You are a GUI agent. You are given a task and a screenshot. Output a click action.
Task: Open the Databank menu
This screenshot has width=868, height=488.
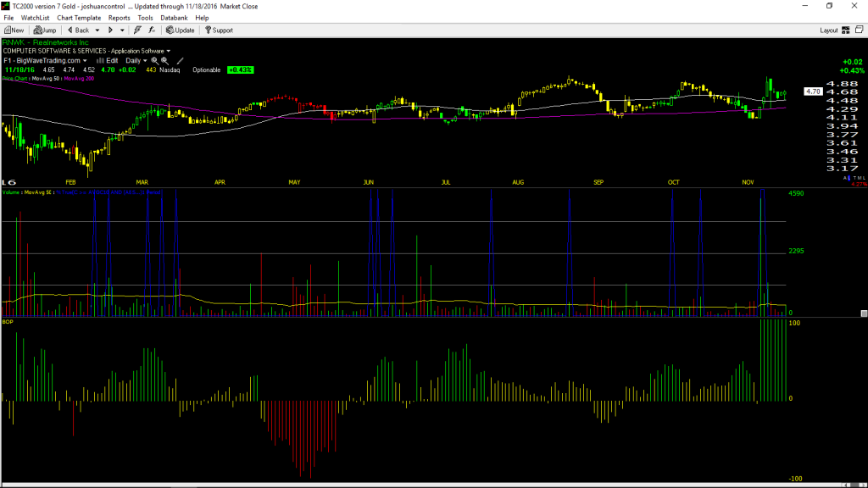click(x=174, y=18)
